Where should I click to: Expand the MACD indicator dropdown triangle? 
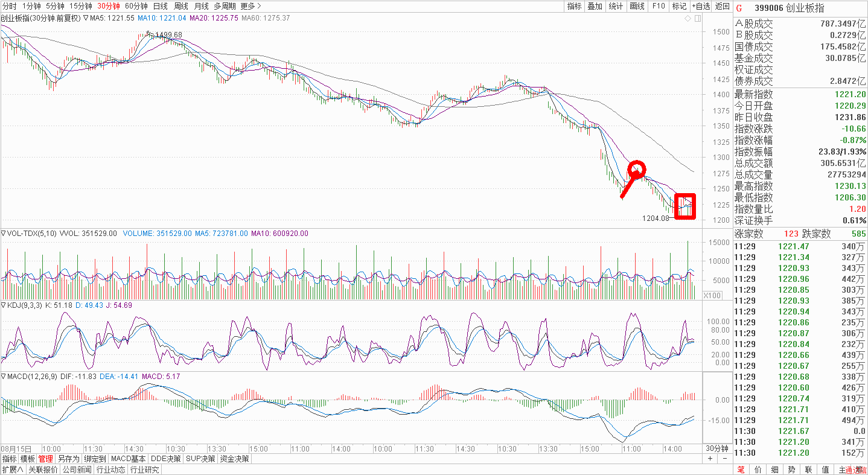click(3, 377)
